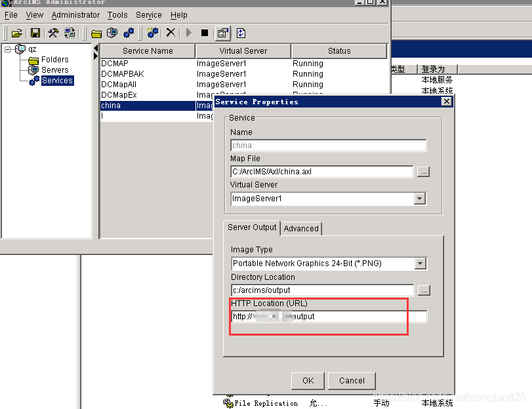Click the Stop service black square icon
The image size is (532, 409).
204,33
